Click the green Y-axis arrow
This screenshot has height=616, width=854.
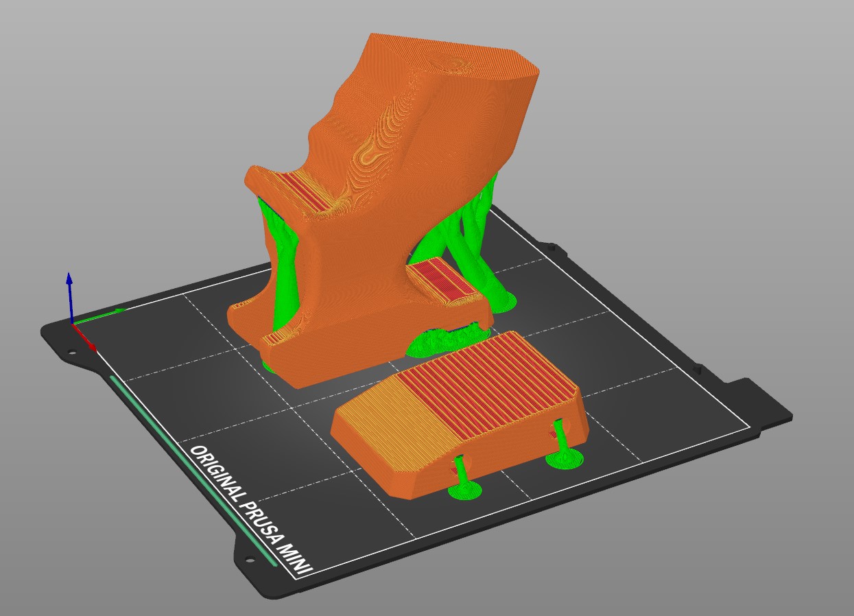pos(100,315)
